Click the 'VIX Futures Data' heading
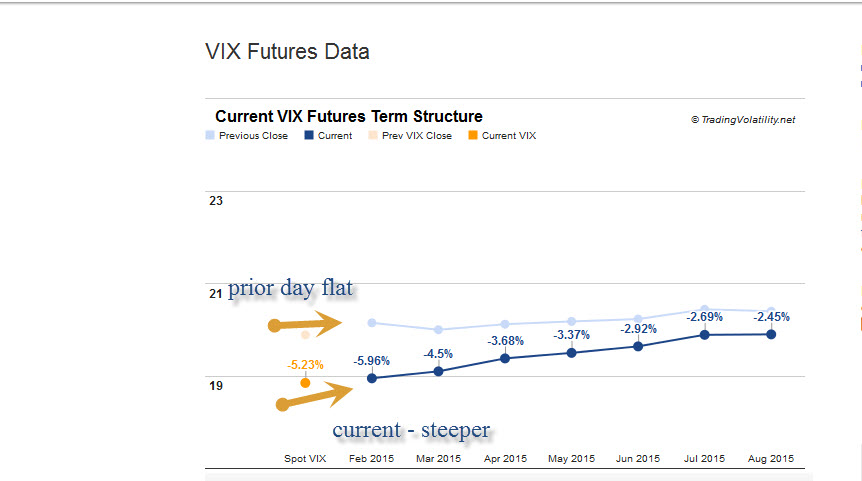Screen dimensions: 862x481 click(x=287, y=51)
